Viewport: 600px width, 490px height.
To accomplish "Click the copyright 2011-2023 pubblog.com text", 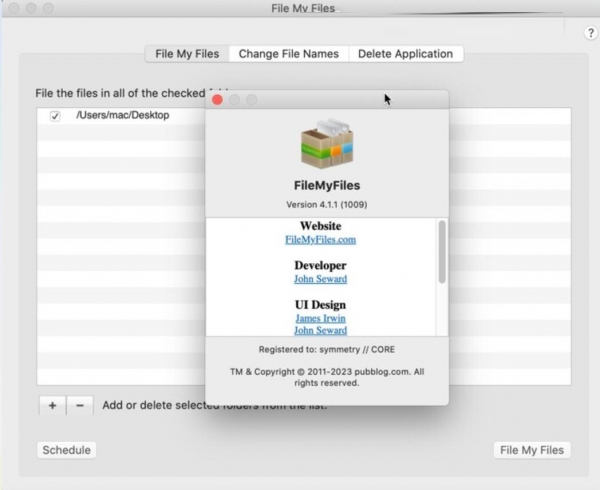I will (327, 377).
